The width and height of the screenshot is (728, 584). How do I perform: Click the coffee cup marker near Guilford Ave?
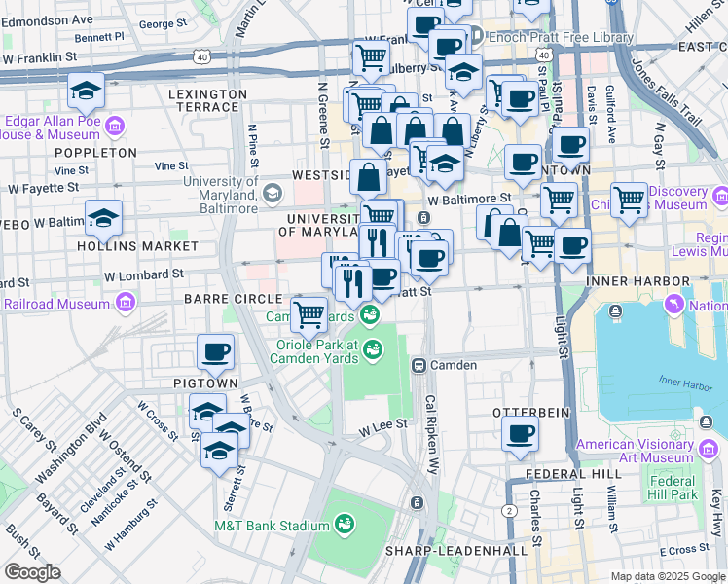point(571,146)
